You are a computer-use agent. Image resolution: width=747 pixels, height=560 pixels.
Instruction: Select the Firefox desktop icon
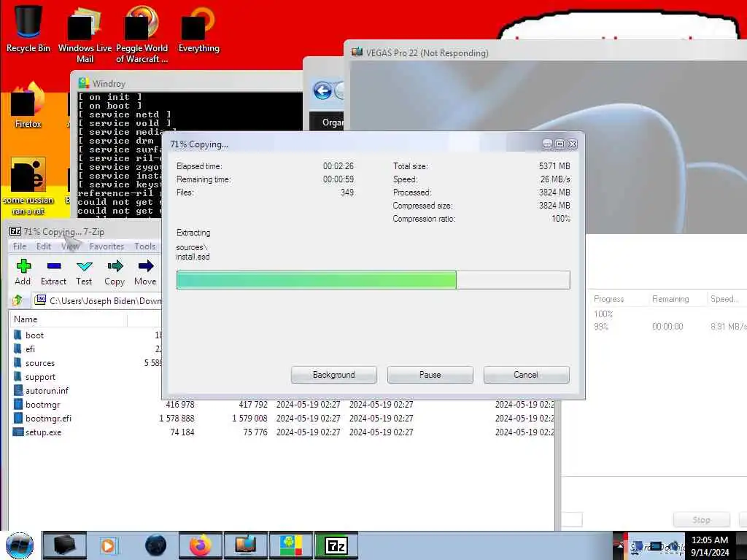pyautogui.click(x=28, y=106)
